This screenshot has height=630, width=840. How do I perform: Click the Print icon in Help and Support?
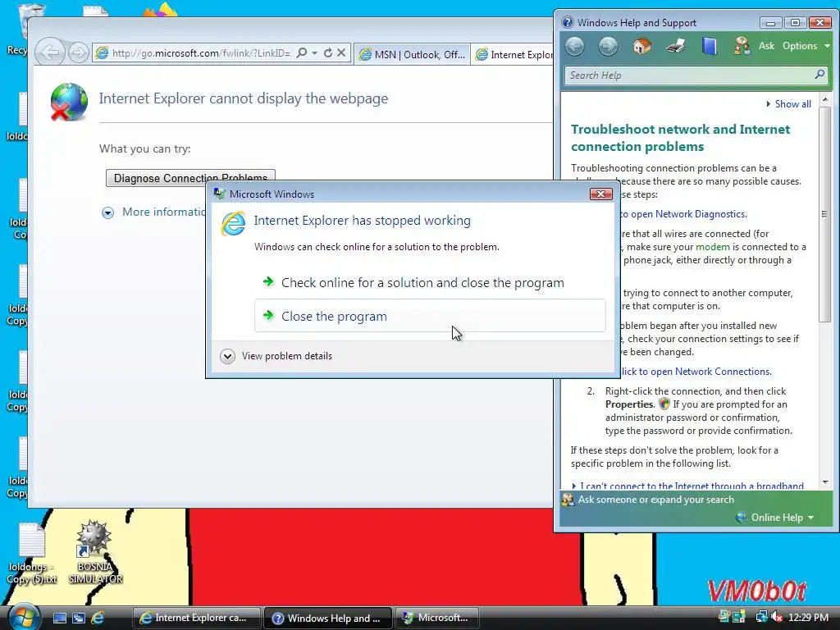click(x=676, y=46)
